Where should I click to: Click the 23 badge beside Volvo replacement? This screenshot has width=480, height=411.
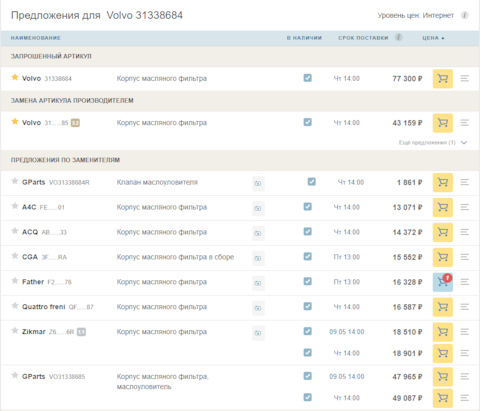pos(75,123)
